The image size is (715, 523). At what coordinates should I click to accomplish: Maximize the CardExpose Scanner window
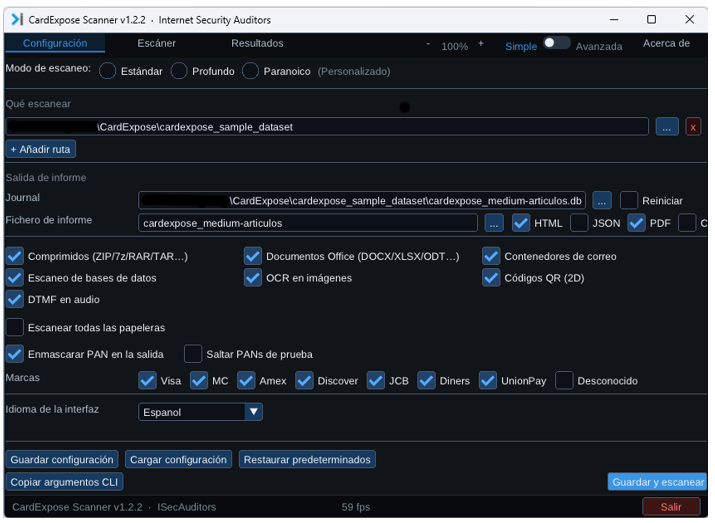(651, 19)
